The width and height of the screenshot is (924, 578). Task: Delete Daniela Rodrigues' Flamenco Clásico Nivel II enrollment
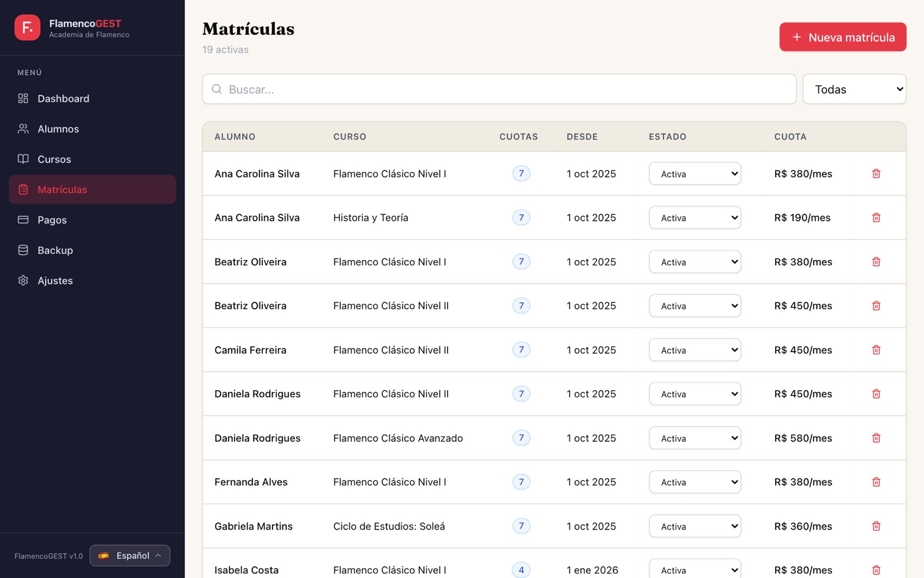click(876, 394)
